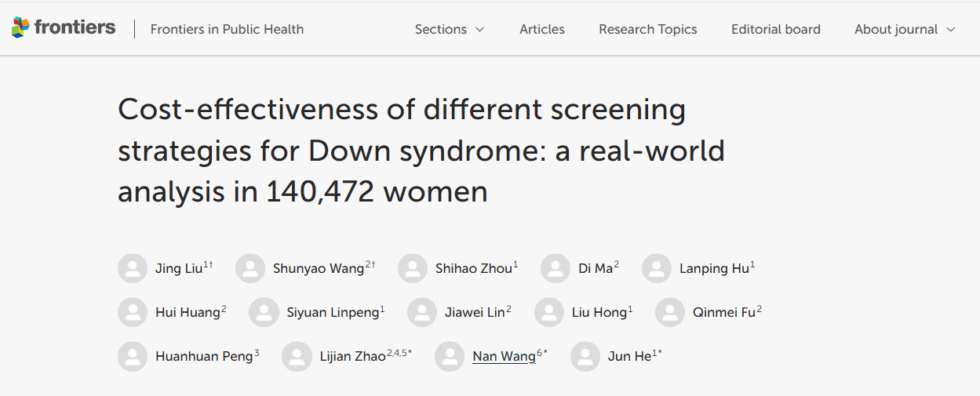Screen dimensions: 980x396
Task: Open Research Topics in the navigation
Action: [647, 29]
